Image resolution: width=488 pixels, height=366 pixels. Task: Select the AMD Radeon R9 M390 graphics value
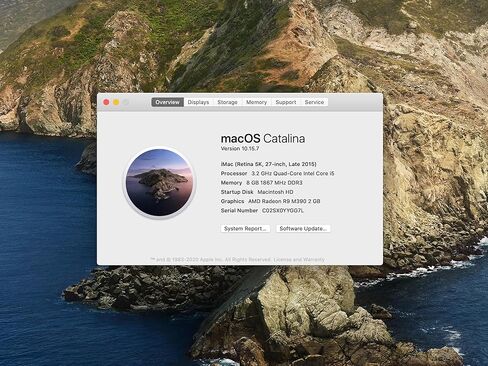(284, 201)
